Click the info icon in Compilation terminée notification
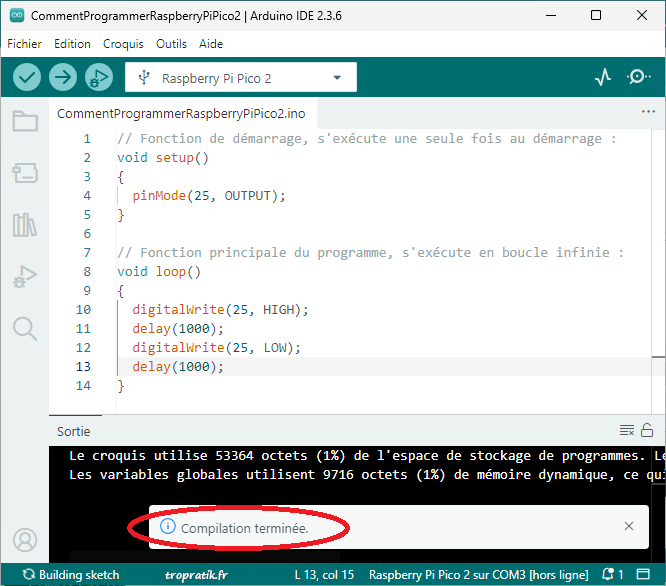 coord(167,527)
